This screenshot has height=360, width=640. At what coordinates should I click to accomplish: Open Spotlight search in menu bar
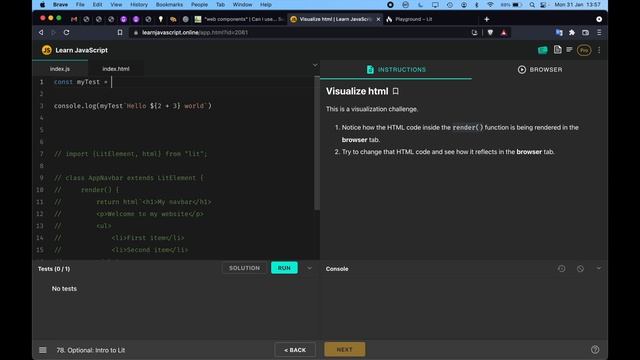[x=532, y=5]
